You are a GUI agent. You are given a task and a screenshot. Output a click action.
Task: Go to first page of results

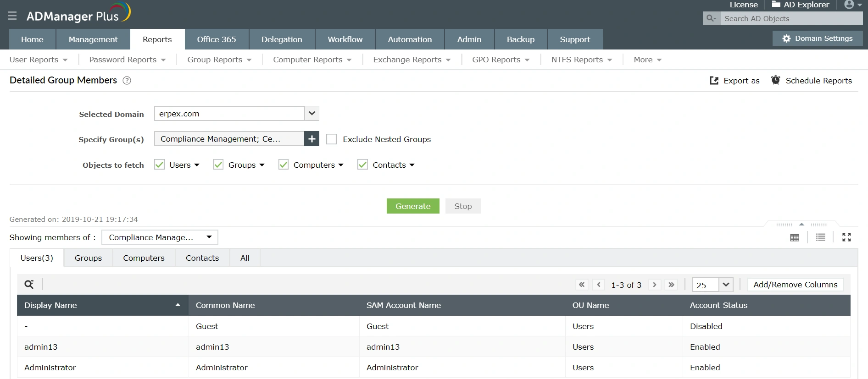point(582,285)
